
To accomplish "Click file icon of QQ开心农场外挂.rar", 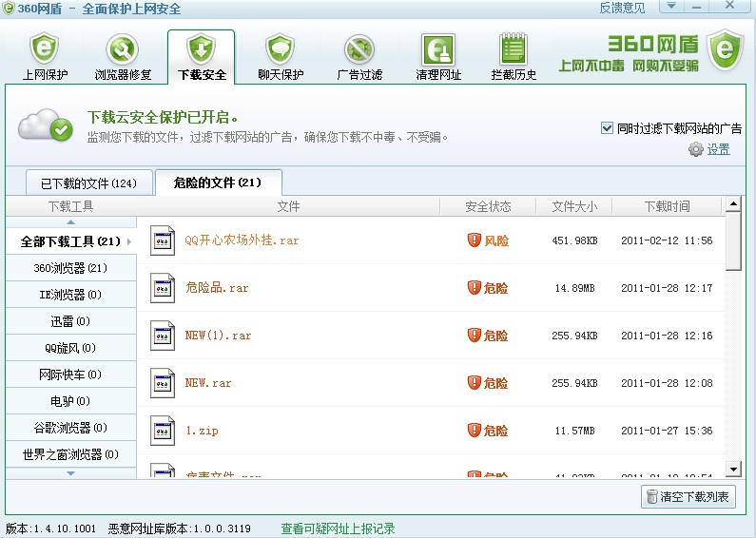I will click(163, 240).
